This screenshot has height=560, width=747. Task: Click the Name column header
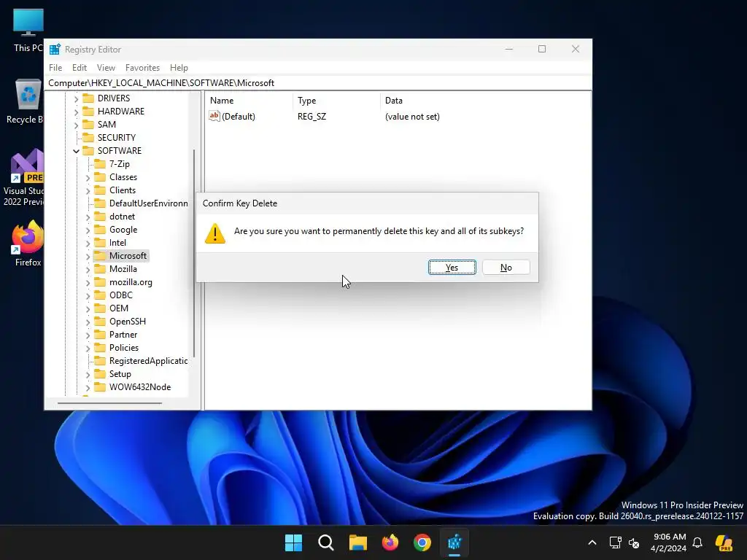(249, 101)
